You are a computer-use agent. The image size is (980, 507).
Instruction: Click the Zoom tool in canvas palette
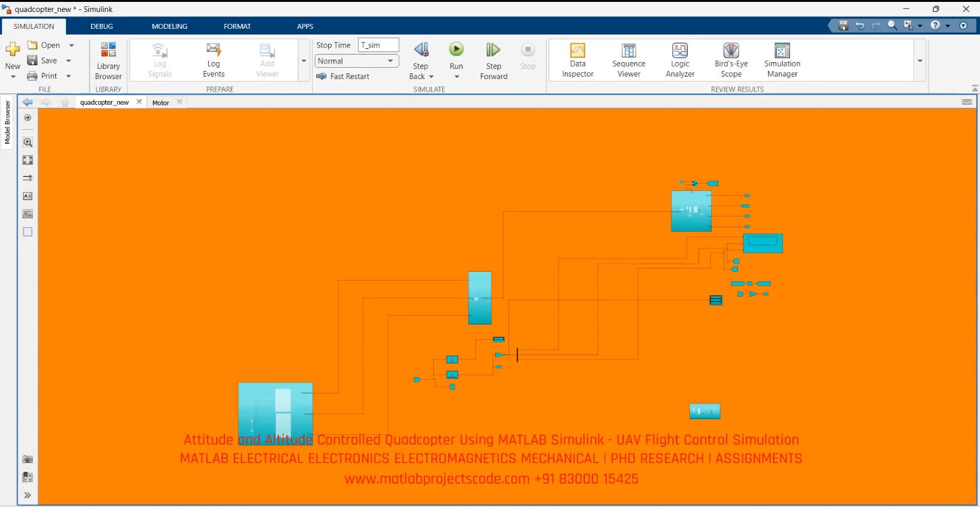click(x=28, y=142)
